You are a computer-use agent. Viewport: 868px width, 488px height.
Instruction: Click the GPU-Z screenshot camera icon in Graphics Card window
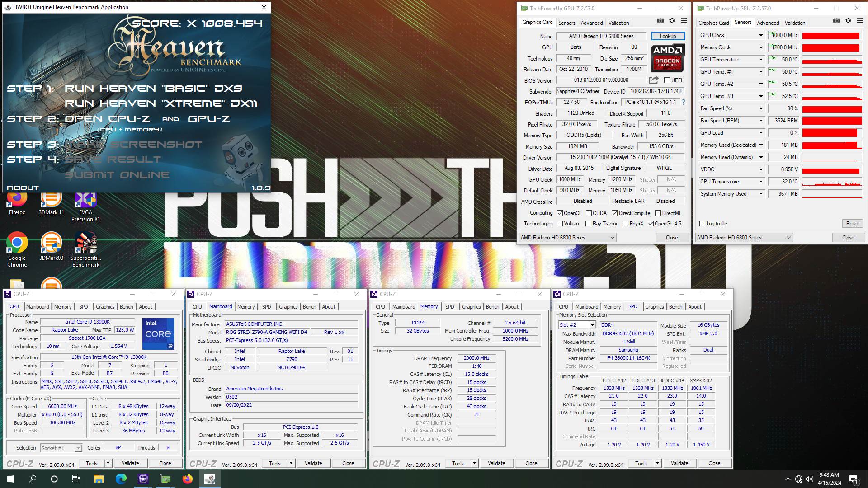[660, 21]
